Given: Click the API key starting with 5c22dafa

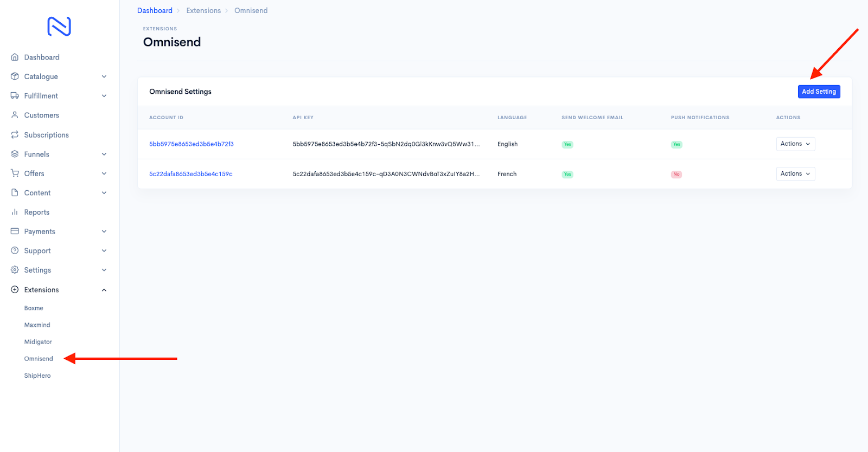Looking at the screenshot, I should [386, 174].
